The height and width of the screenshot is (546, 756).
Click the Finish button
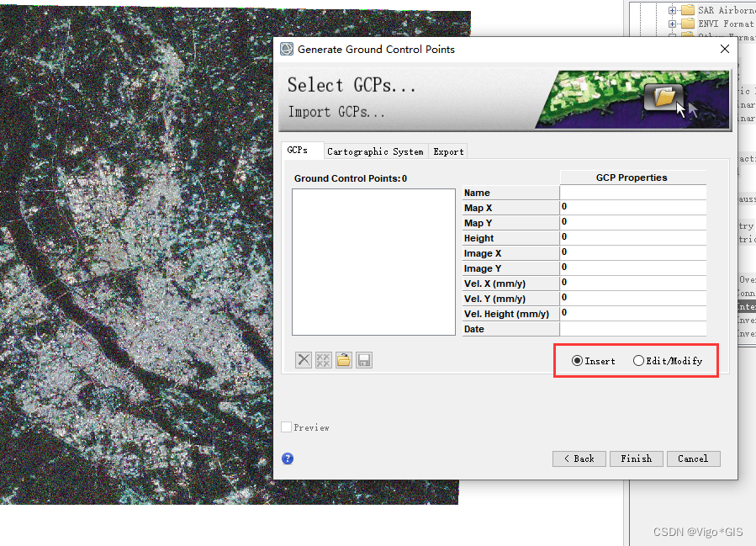tap(637, 459)
